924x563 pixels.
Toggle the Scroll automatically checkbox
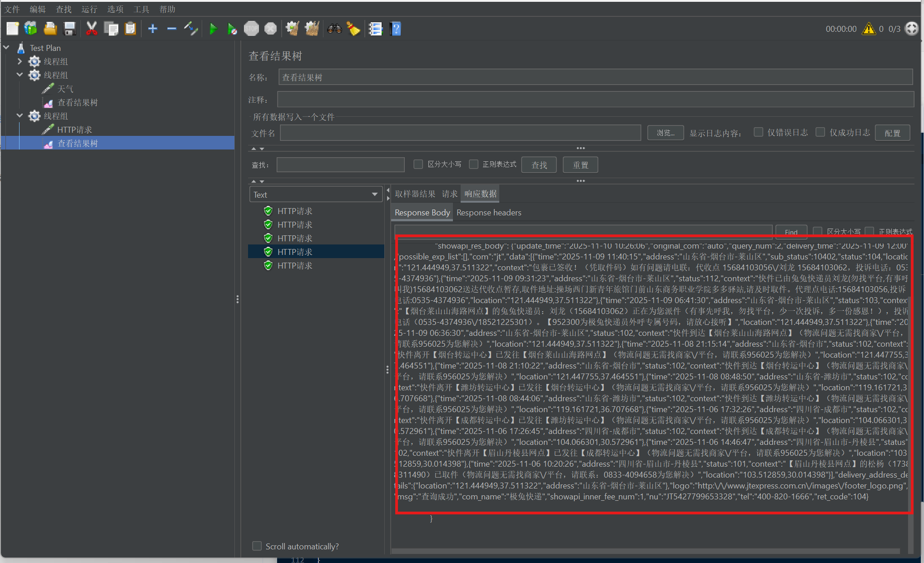click(x=257, y=546)
